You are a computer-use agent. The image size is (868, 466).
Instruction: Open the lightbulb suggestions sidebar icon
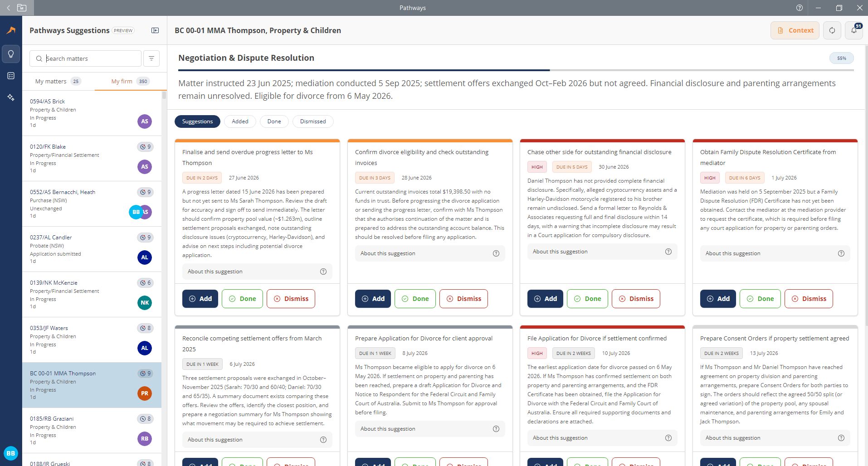tap(11, 54)
